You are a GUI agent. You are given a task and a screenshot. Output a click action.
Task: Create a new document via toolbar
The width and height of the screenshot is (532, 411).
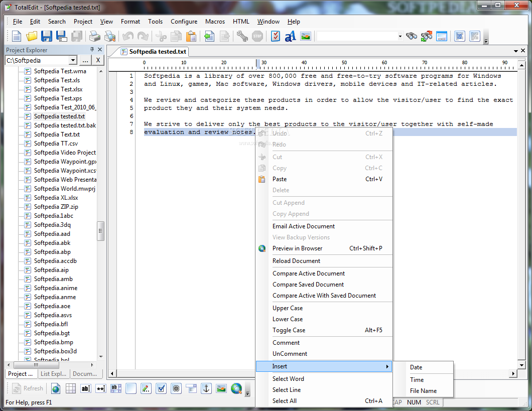(x=16, y=36)
